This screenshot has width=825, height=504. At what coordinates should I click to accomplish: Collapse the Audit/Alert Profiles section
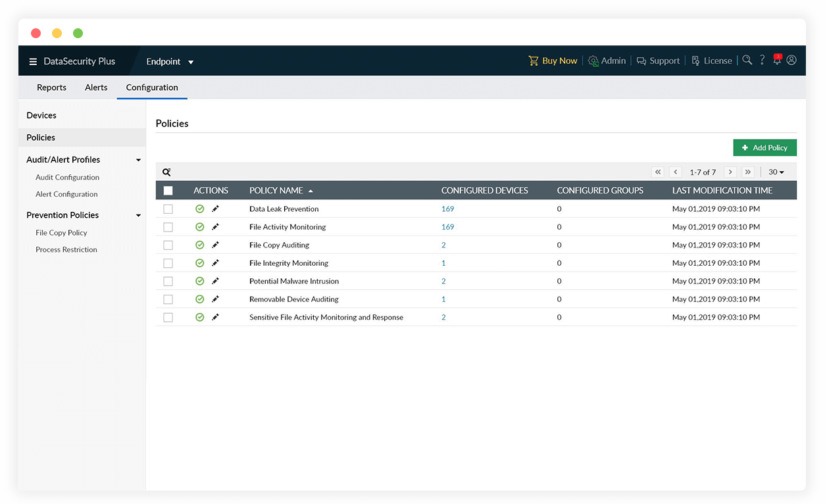click(x=138, y=160)
